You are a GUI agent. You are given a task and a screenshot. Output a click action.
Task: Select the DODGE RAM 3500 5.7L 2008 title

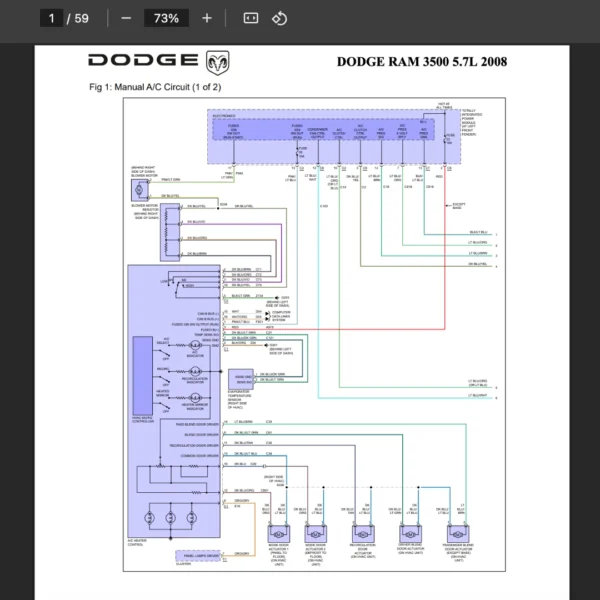pos(422,62)
